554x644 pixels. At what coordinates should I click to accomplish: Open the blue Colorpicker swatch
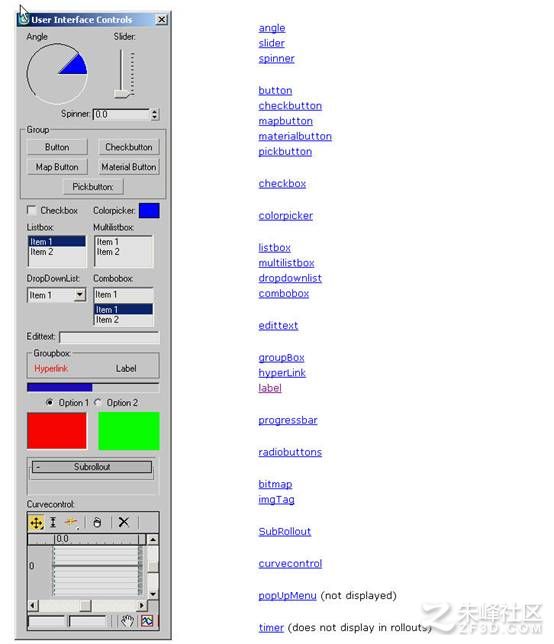tap(149, 210)
